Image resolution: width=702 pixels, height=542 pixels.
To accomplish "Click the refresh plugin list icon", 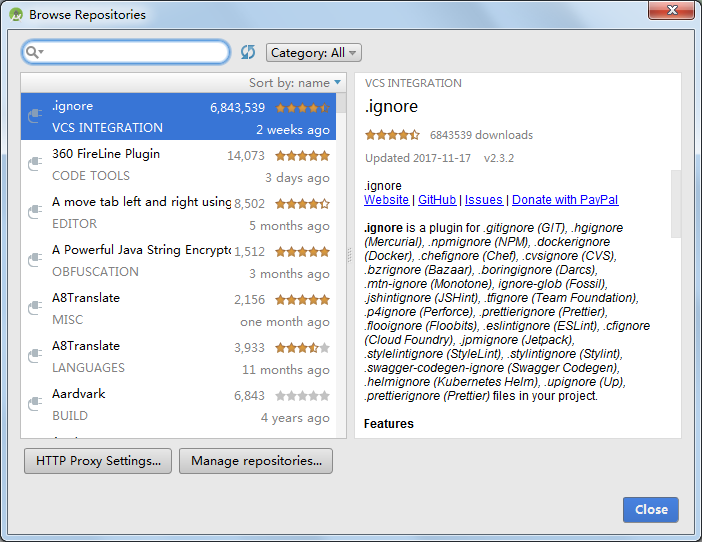I will (248, 52).
